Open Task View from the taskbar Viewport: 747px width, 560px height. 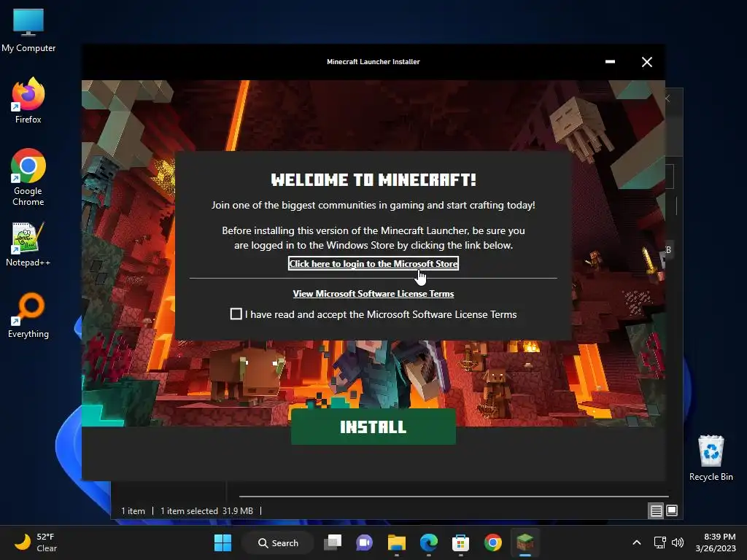[x=333, y=542]
